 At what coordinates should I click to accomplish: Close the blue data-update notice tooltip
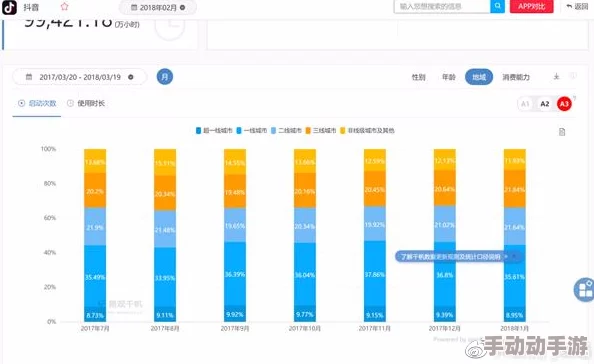tap(514, 256)
